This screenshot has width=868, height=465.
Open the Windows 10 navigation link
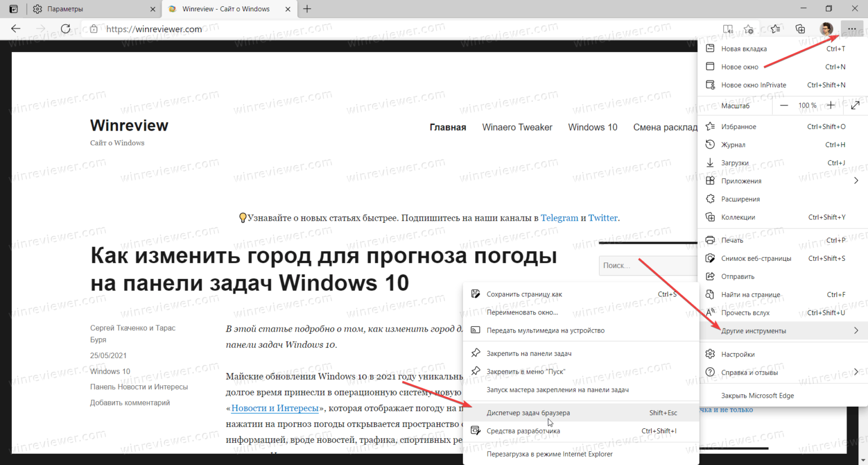click(x=593, y=127)
